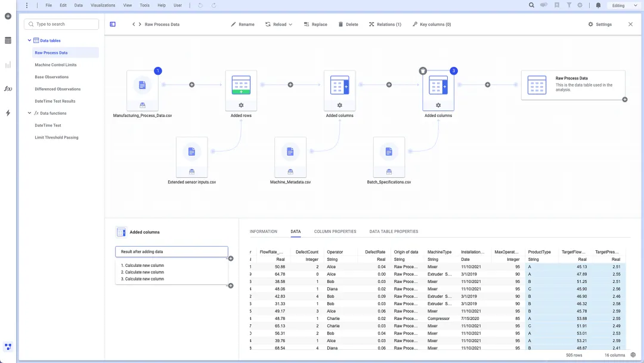Go back with the left chevron navigation arrow
This screenshot has width=644, height=363.
(134, 24)
